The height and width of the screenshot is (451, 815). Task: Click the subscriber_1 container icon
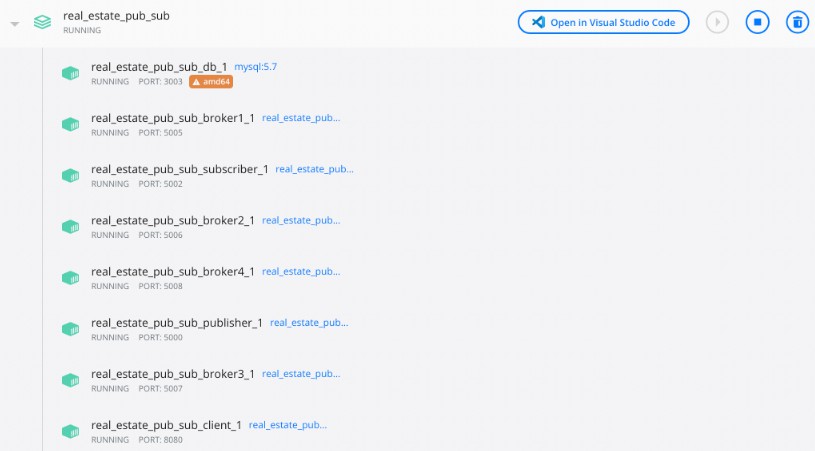coord(71,176)
